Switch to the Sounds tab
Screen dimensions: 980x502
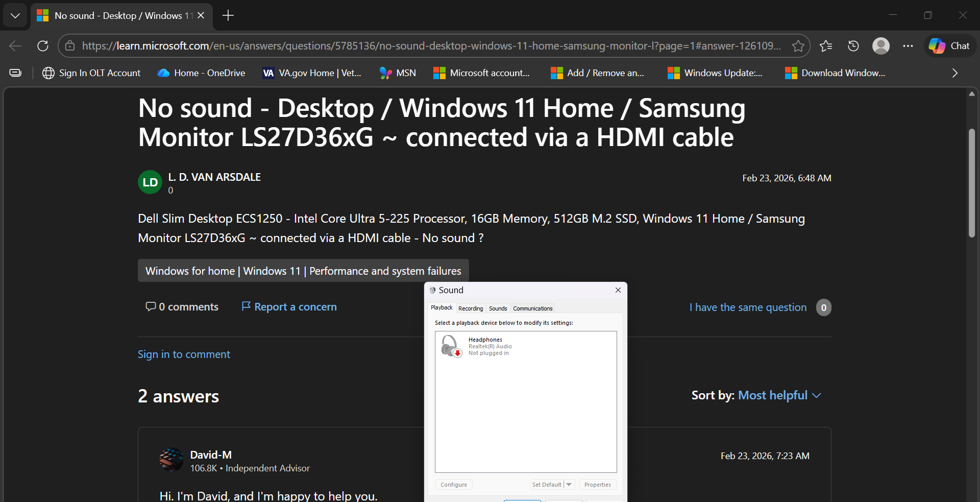[498, 308]
